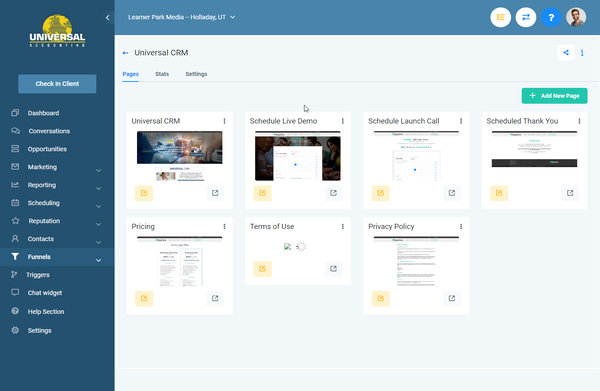600x391 pixels.
Task: Open Privacy Policy preview link
Action: (x=452, y=298)
